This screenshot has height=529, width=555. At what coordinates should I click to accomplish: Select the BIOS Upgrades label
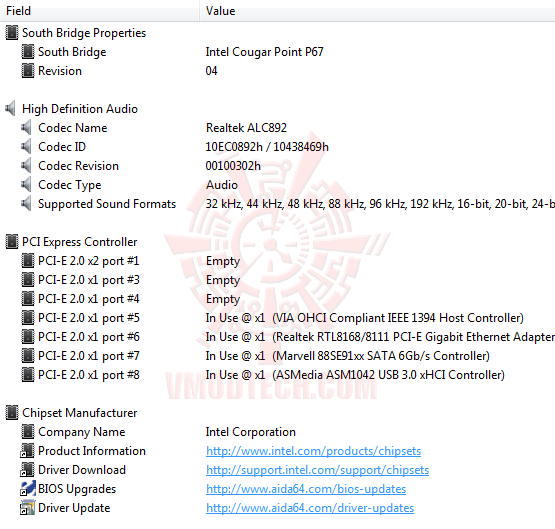[x=77, y=489]
